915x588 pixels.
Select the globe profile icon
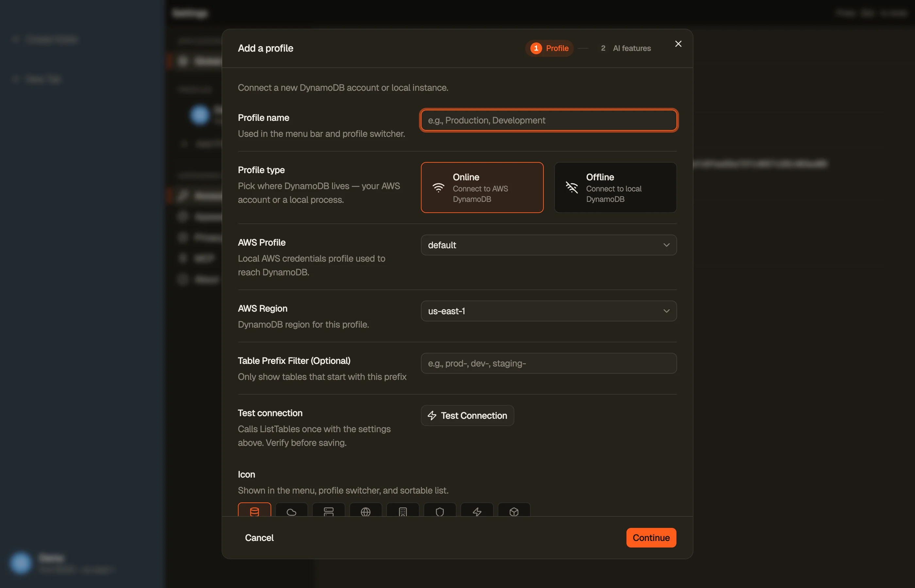pyautogui.click(x=365, y=510)
